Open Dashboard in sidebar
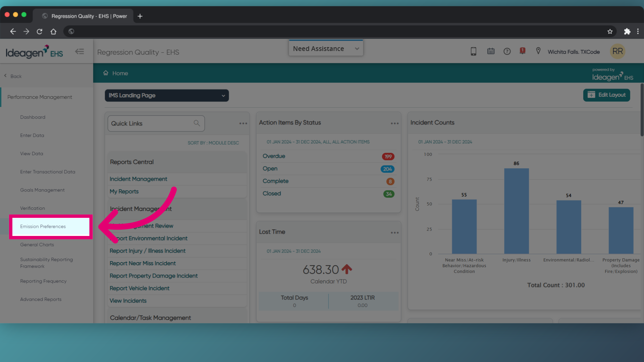644x362 pixels. pyautogui.click(x=33, y=117)
